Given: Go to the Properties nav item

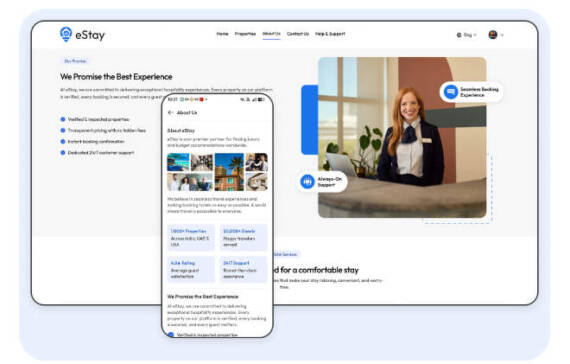Looking at the screenshot, I should coord(245,34).
